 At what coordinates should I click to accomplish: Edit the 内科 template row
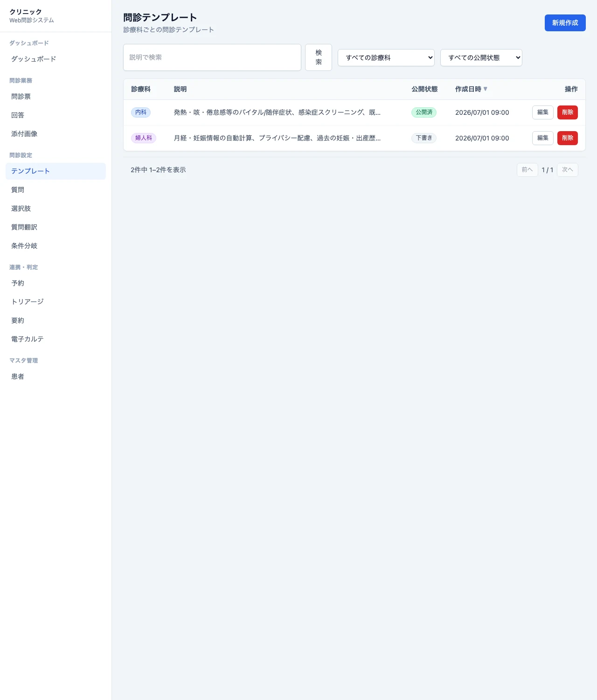coord(543,112)
